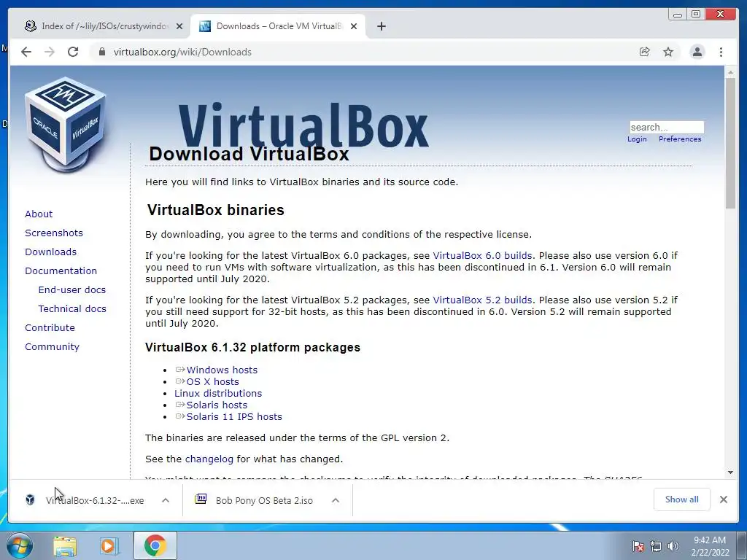Image resolution: width=747 pixels, height=560 pixels.
Task: Go back using the browser back arrow
Action: tap(26, 52)
